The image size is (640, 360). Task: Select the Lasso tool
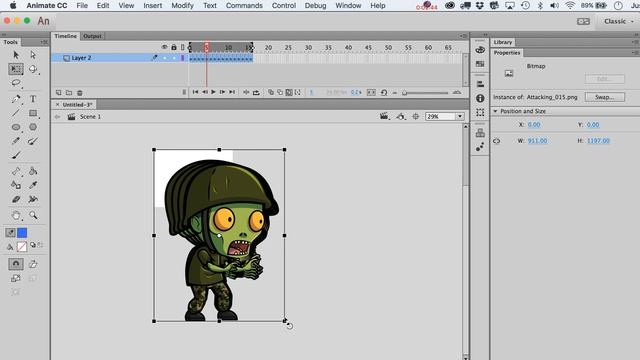point(16,83)
